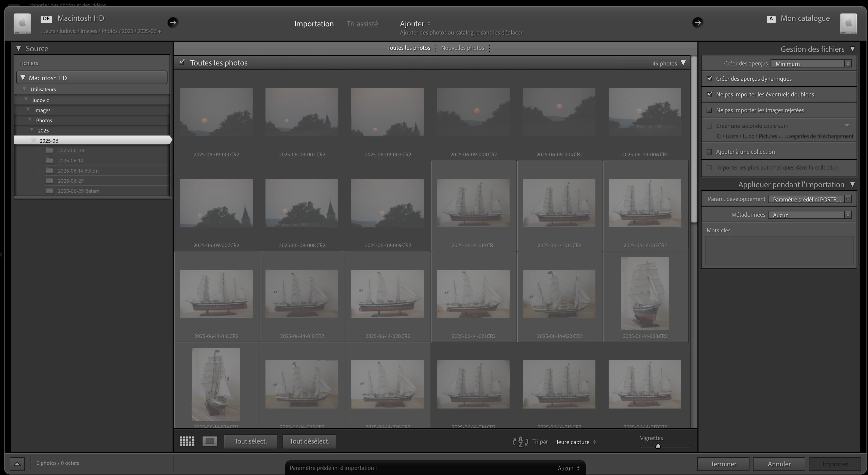Enable Ne pas importer les images rejetées

click(x=709, y=110)
